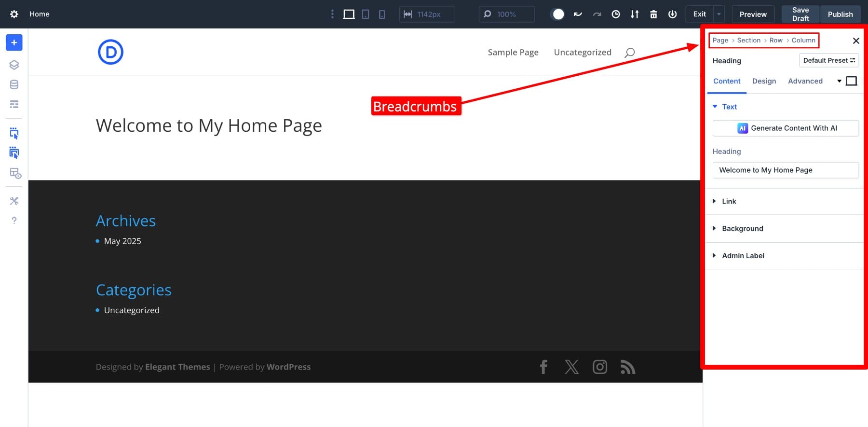Select the Welcome to My Home Page heading
Screen dimensions: 868x427
pyautogui.click(x=209, y=125)
